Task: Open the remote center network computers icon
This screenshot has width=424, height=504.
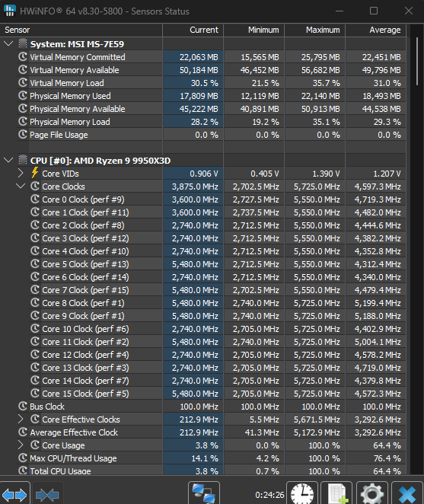Action: [x=204, y=493]
